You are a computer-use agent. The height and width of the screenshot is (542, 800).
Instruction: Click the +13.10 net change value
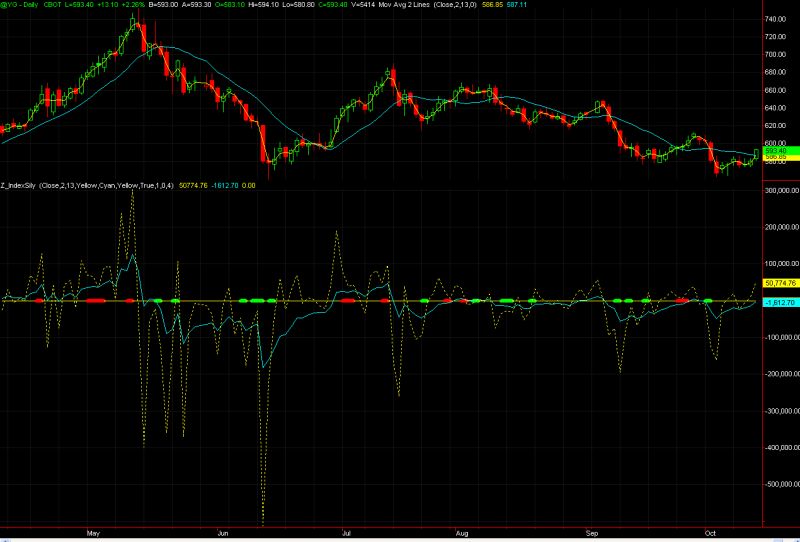(108, 5)
